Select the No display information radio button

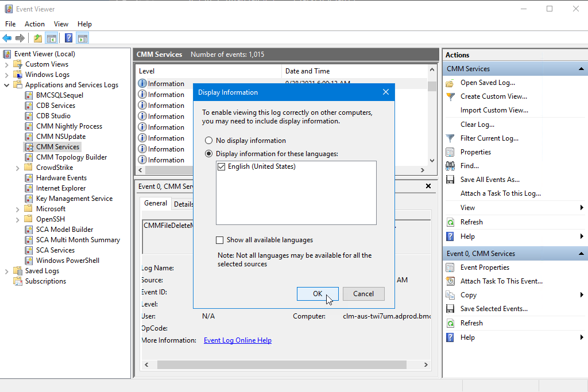coord(208,141)
